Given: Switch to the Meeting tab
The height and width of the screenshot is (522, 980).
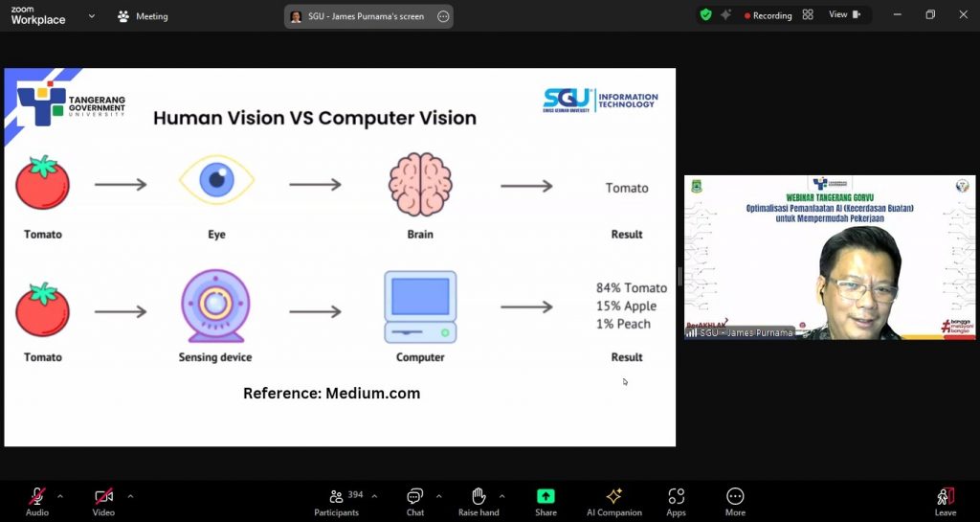Looking at the screenshot, I should click(x=144, y=16).
